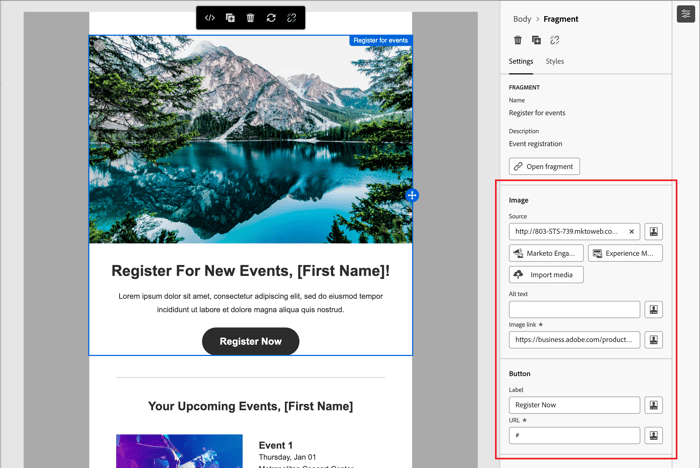The width and height of the screenshot is (700, 468).
Task: Break inheritance icon in floating toolbar
Action: 292,18
